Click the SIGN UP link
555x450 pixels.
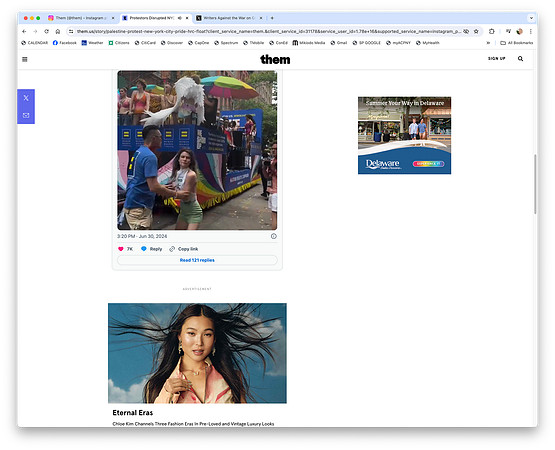(497, 58)
